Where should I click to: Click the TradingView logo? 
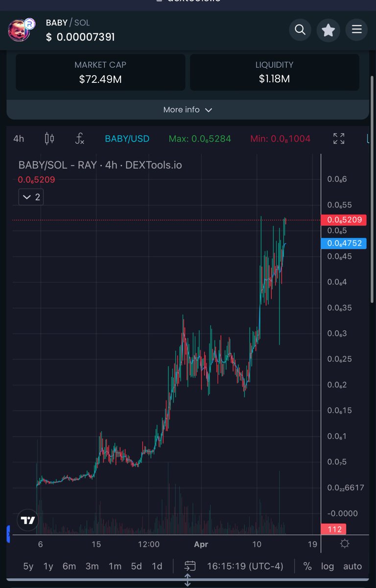click(28, 520)
